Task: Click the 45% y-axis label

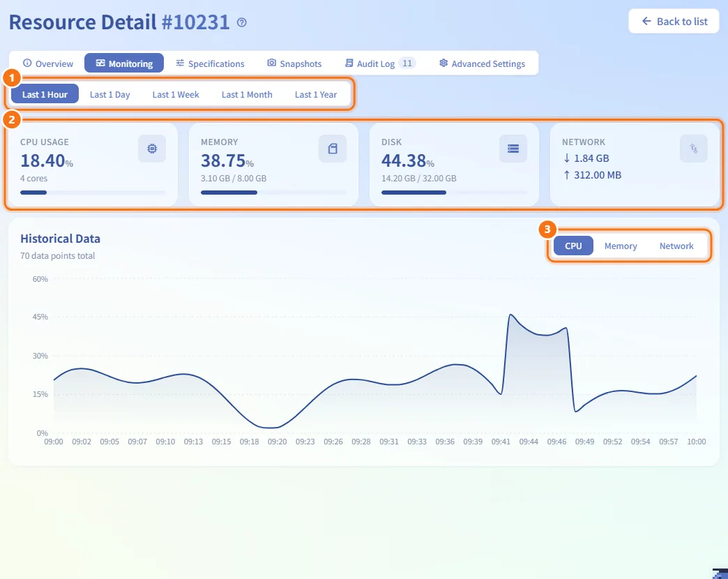Action: pyautogui.click(x=40, y=317)
